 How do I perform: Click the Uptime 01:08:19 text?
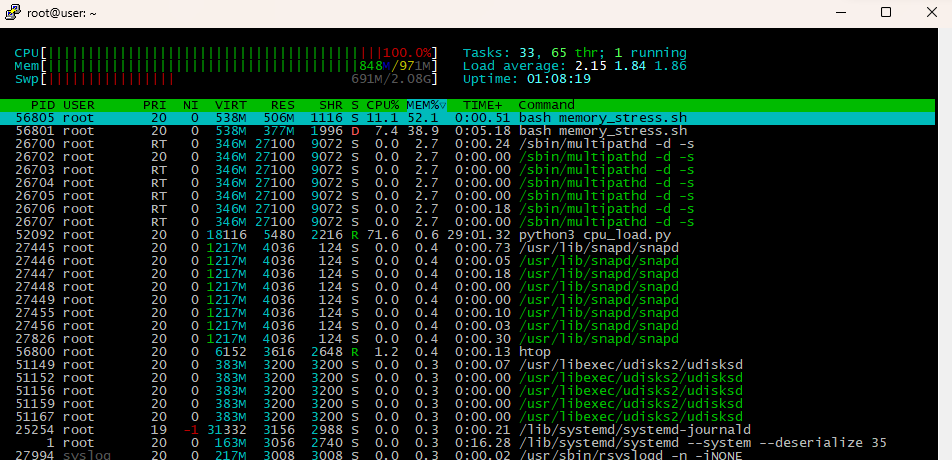(526, 79)
